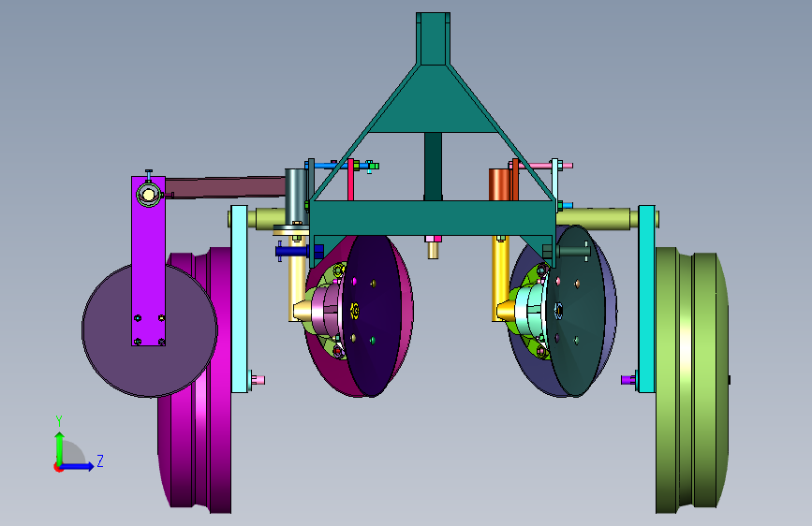The image size is (812, 526).
Task: Select the vertical teal hitch tube at top
Action: (433, 38)
